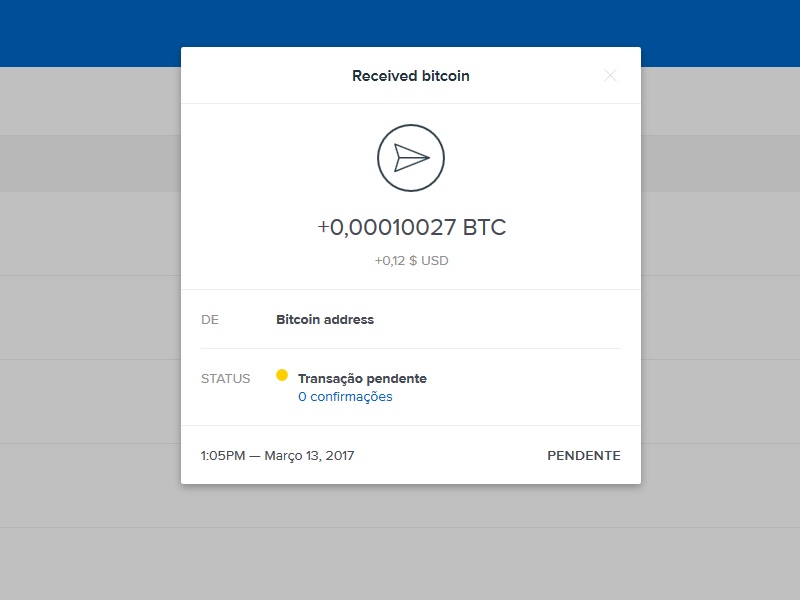Select the +0,00010027 BTC amount
This screenshot has height=600, width=800.
tap(411, 227)
